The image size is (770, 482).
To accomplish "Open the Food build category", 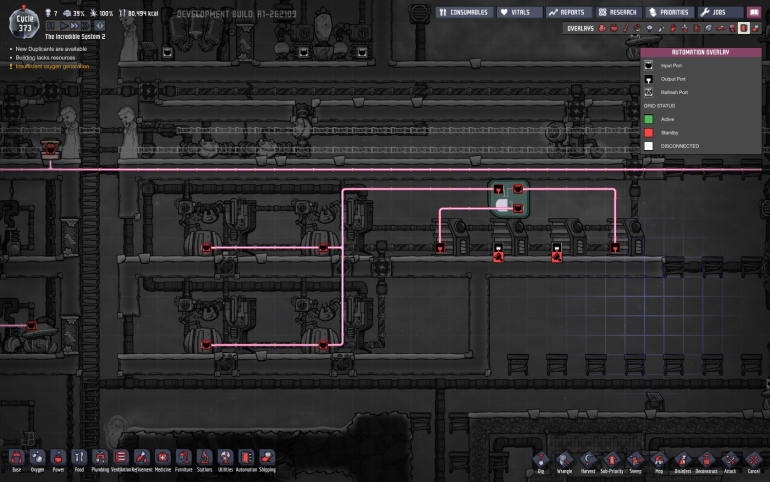I will pos(79,458).
